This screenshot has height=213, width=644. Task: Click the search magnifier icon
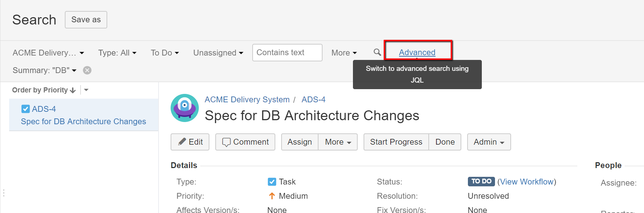coord(377,52)
